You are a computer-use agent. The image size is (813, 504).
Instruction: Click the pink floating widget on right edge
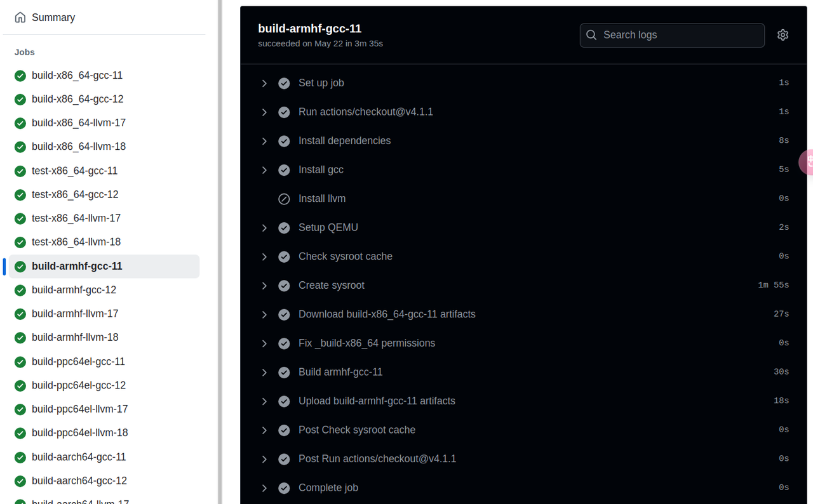pyautogui.click(x=808, y=162)
